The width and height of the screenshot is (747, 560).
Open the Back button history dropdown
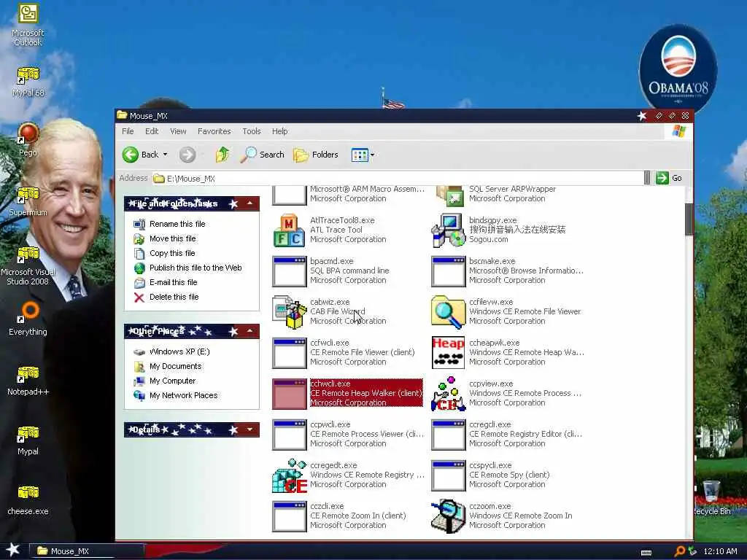coord(166,155)
